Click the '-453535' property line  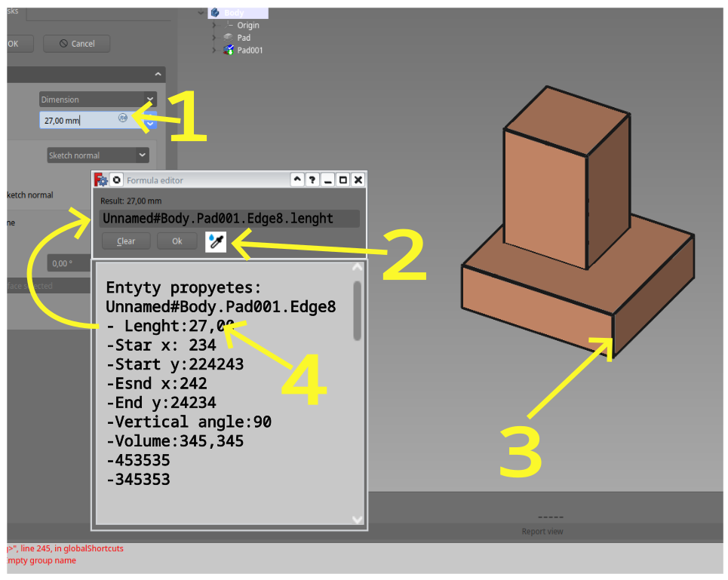coord(138,461)
